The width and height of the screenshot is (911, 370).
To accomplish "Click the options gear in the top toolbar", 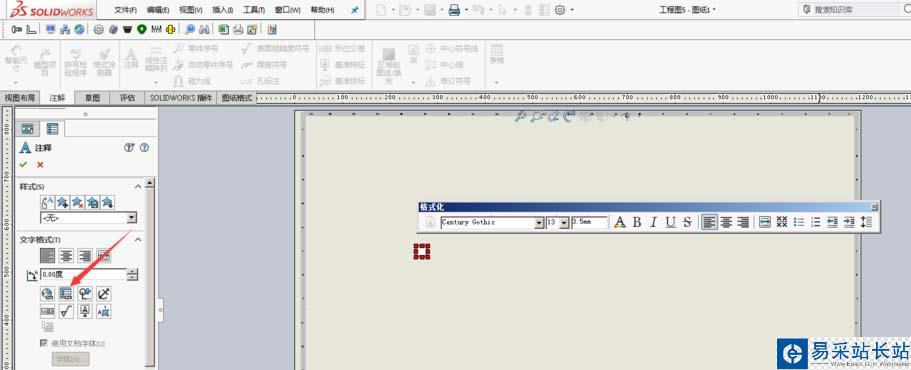I will click(x=560, y=10).
